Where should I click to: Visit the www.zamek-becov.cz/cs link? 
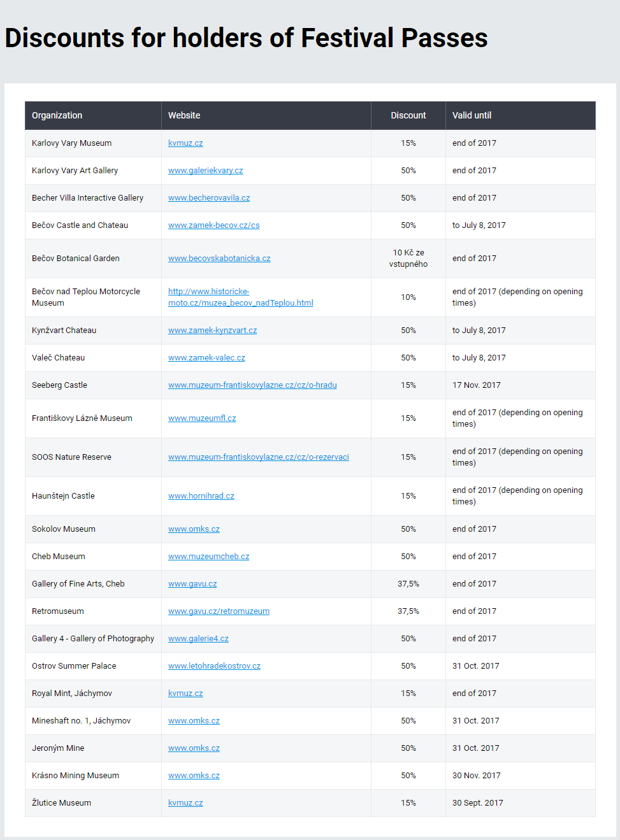tap(213, 225)
